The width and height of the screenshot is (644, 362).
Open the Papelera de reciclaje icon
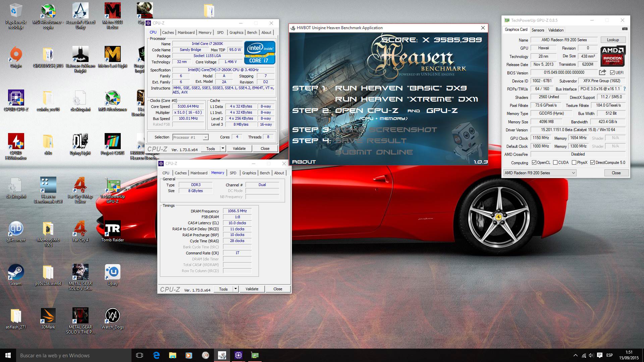[16, 16]
